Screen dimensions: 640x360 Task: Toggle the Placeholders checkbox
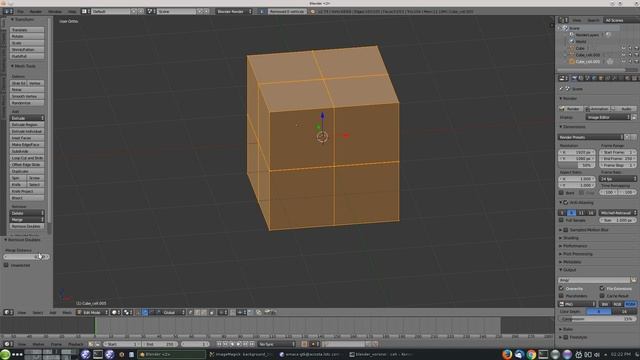(561, 296)
